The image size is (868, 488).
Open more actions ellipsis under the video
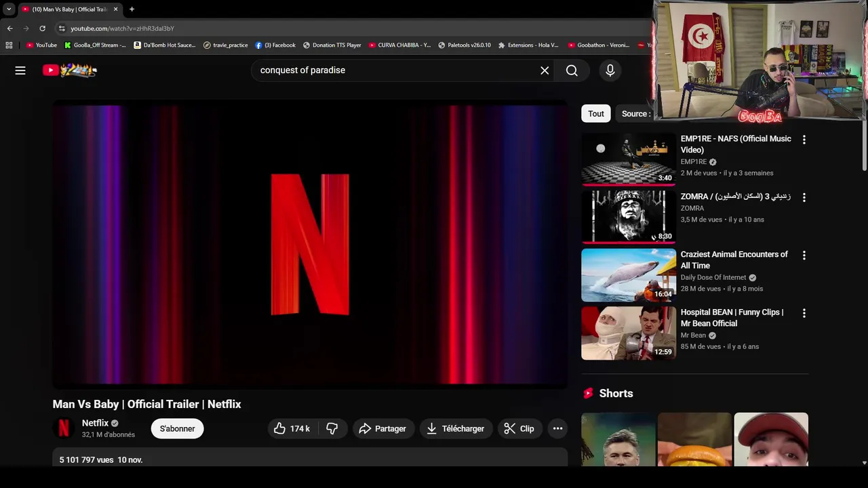coord(557,428)
